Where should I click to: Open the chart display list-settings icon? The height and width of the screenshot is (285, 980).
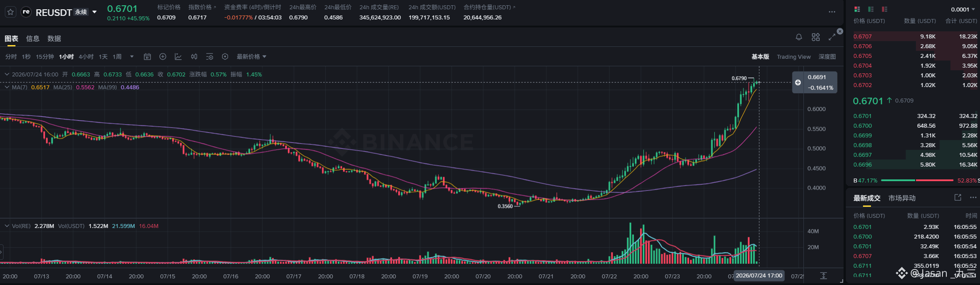click(209, 57)
